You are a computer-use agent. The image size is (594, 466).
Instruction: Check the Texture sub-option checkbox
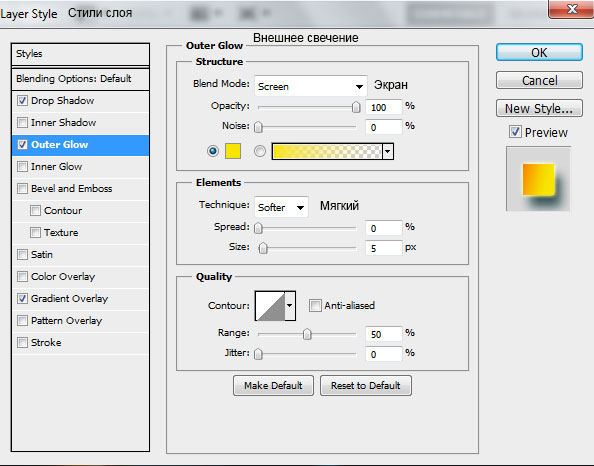coord(35,233)
